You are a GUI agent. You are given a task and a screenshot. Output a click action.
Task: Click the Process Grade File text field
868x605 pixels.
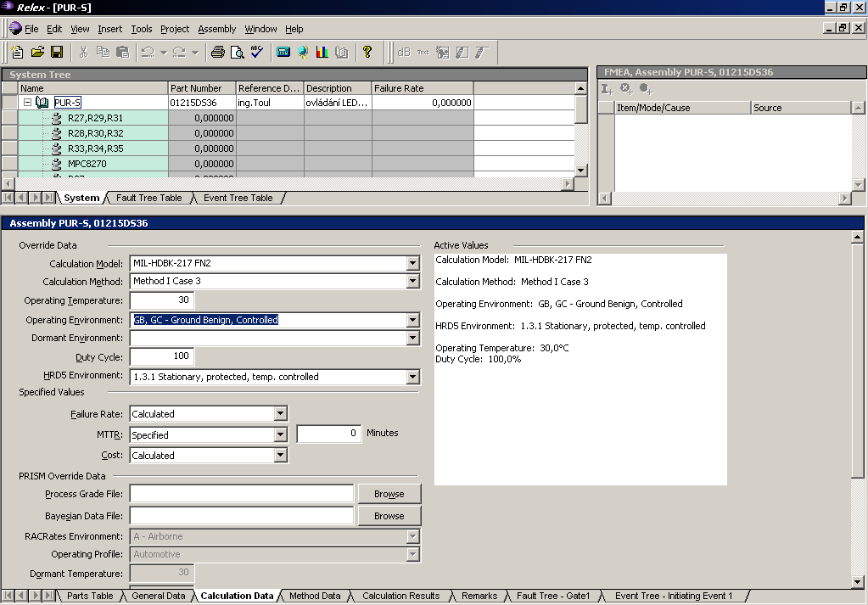pos(241,493)
